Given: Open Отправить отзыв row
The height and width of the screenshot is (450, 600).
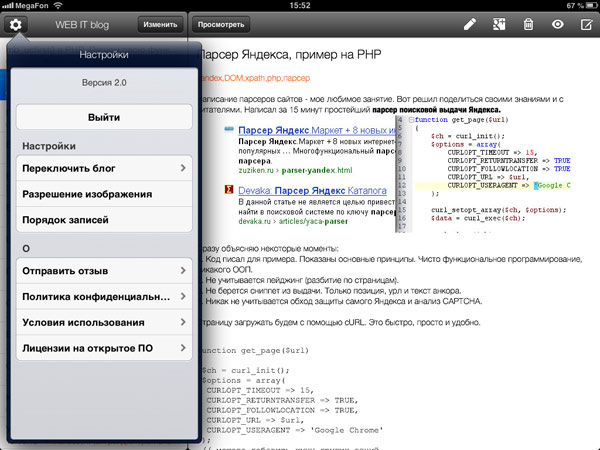Looking at the screenshot, I should (x=104, y=271).
